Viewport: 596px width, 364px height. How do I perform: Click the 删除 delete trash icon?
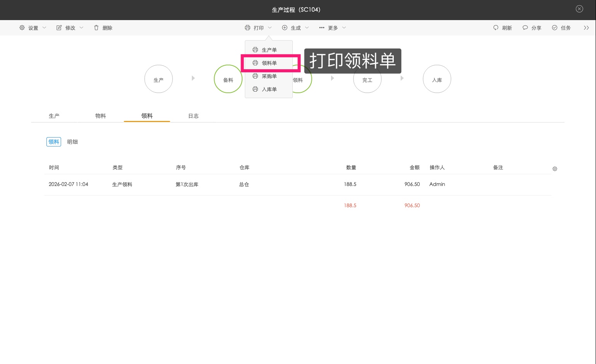pyautogui.click(x=96, y=27)
